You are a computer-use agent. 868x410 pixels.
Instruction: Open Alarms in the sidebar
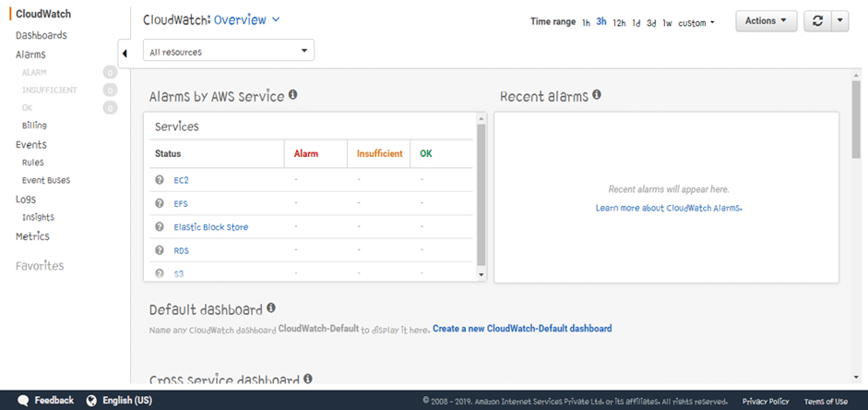[30, 54]
